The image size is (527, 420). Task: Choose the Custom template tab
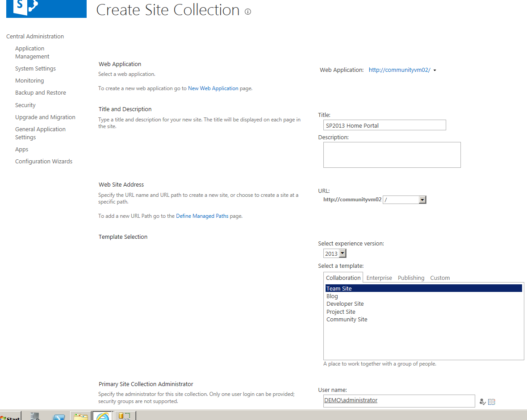coord(440,278)
